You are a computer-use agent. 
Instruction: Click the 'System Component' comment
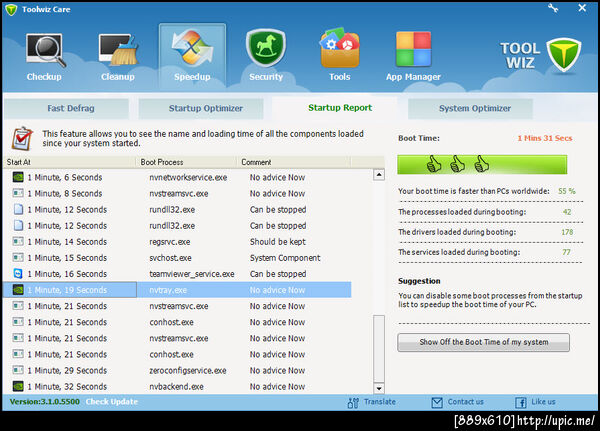[x=285, y=258]
